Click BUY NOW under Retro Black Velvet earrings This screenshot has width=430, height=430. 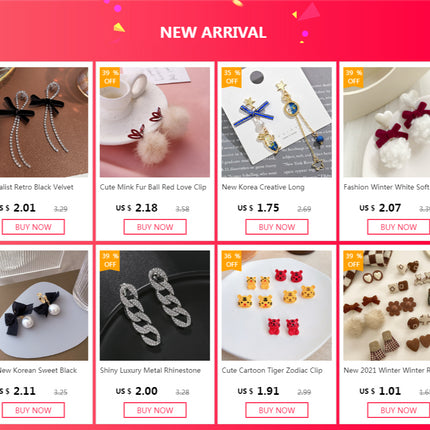(33, 227)
